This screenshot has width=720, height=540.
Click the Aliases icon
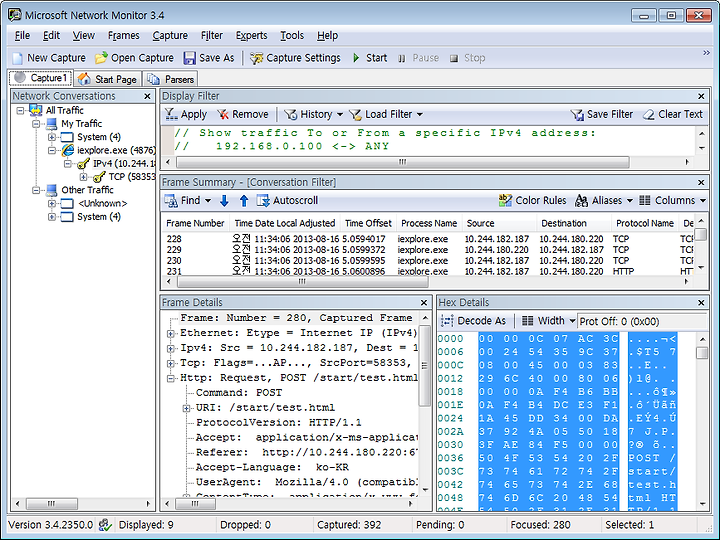point(581,201)
